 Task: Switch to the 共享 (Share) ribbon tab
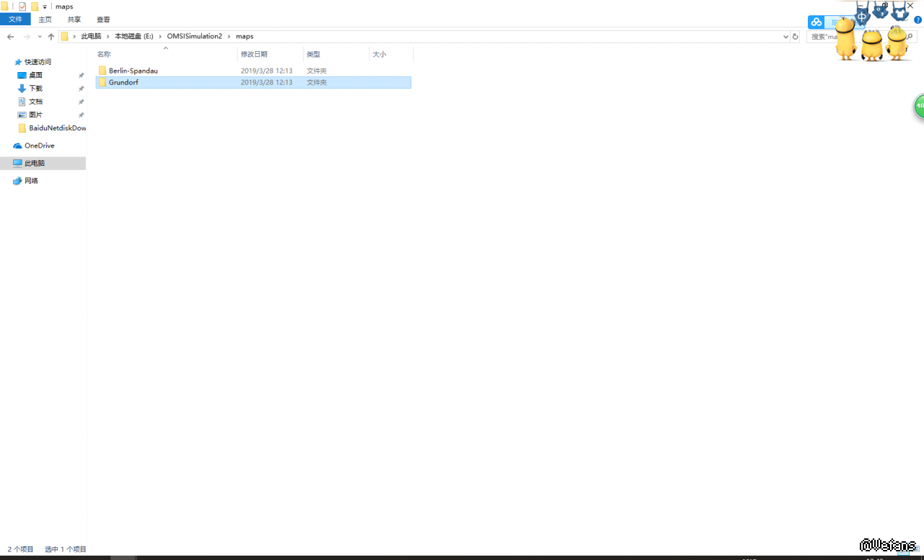point(74,19)
